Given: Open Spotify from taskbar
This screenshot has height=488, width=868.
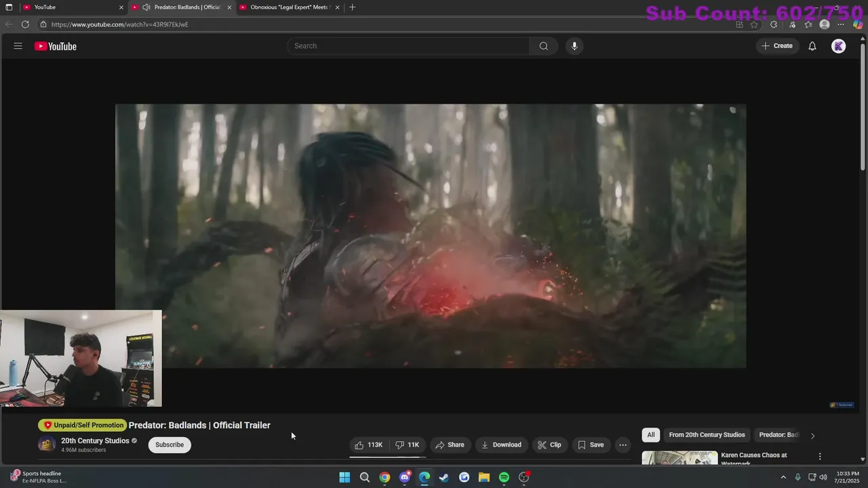Looking at the screenshot, I should coord(504,477).
